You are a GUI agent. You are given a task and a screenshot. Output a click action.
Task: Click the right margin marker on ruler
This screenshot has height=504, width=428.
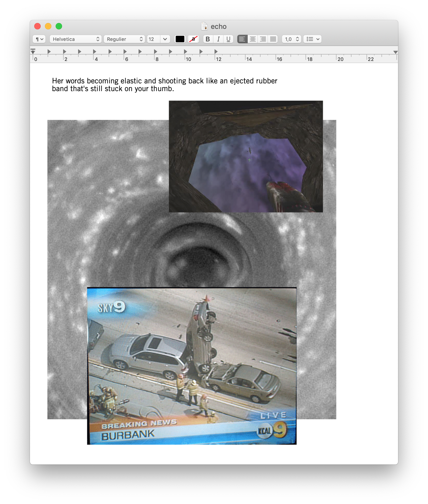click(x=395, y=52)
